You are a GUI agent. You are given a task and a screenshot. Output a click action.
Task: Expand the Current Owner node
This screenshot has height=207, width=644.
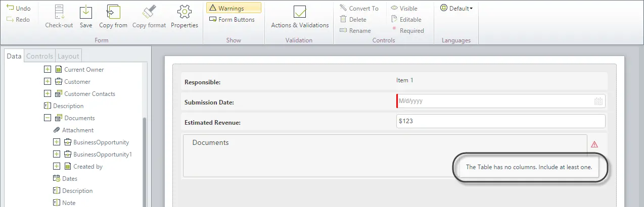pyautogui.click(x=48, y=69)
